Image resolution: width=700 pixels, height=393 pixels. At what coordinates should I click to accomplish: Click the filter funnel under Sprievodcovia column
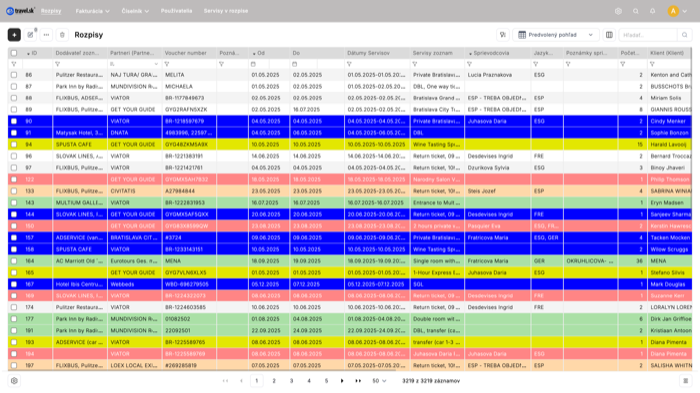coord(469,64)
